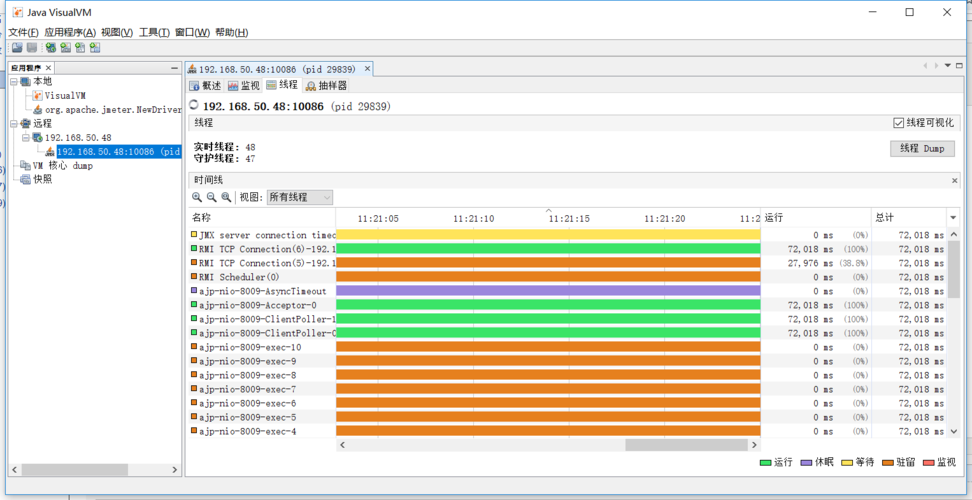This screenshot has width=972, height=500.
Task: Click the green ajp-nio-8009-Acceptor-0 timeline bar
Action: 548,305
